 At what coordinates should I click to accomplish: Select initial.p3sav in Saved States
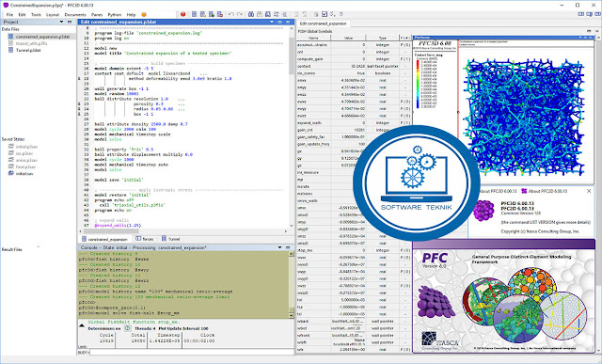pos(26,147)
